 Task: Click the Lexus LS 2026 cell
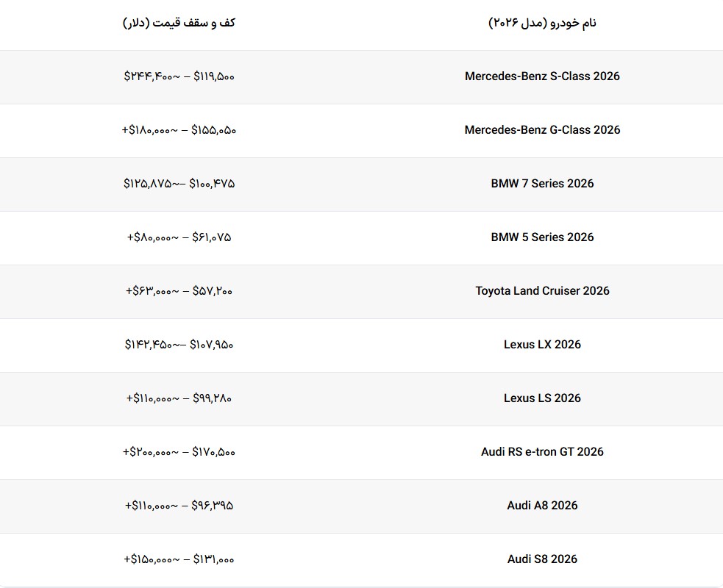coord(542,398)
